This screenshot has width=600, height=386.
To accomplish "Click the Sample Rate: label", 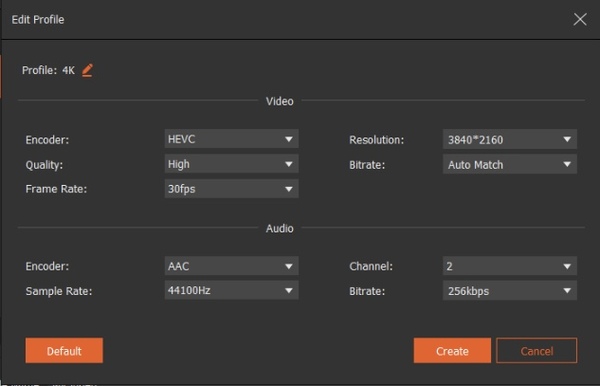I will point(59,291).
